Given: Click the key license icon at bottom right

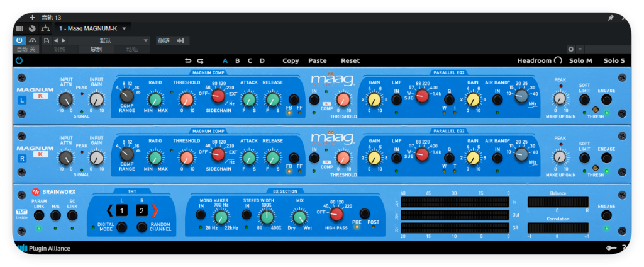Looking at the screenshot, I should point(611,248).
